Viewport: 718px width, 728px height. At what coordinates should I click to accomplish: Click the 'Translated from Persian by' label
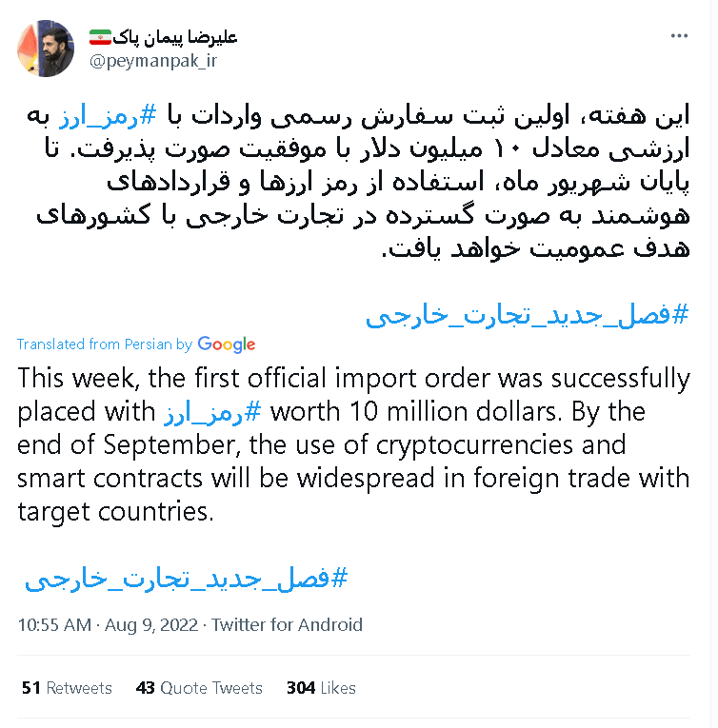point(105,344)
